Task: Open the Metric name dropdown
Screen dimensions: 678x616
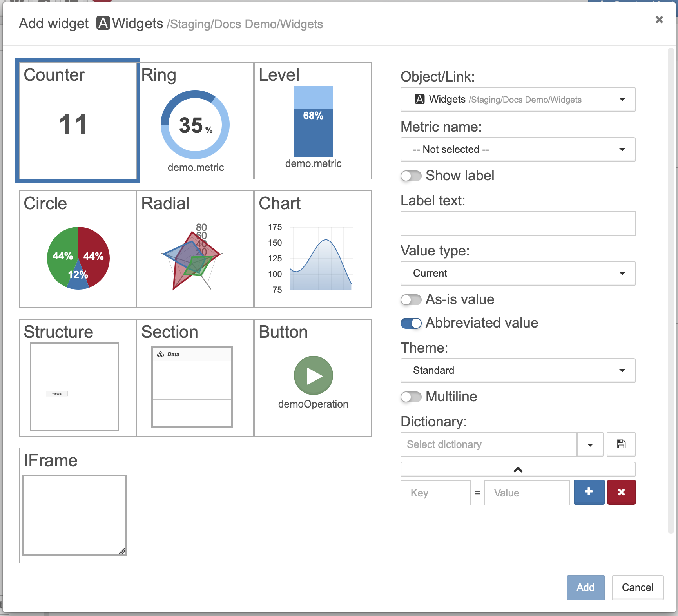Action: tap(518, 150)
